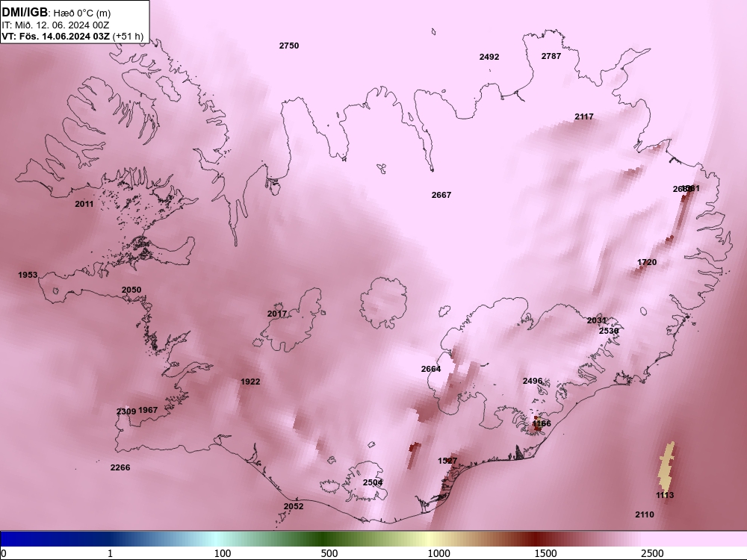Click the 1953 value on west coast
The width and height of the screenshot is (747, 560).
28,275
